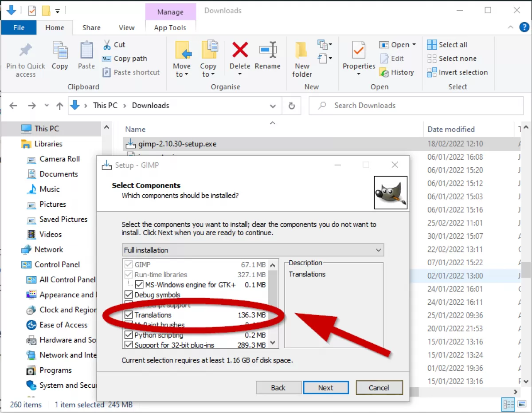
Task: Open the File menu
Action: pyautogui.click(x=19, y=28)
